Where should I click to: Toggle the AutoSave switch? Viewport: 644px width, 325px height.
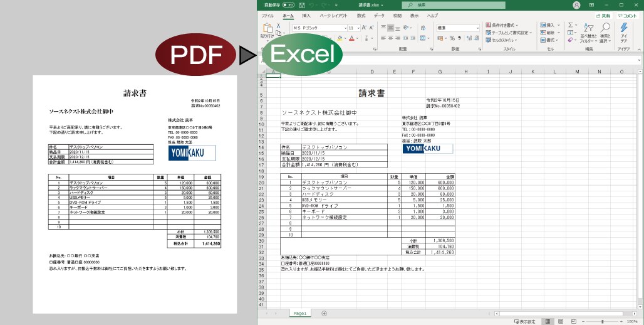[288, 5]
